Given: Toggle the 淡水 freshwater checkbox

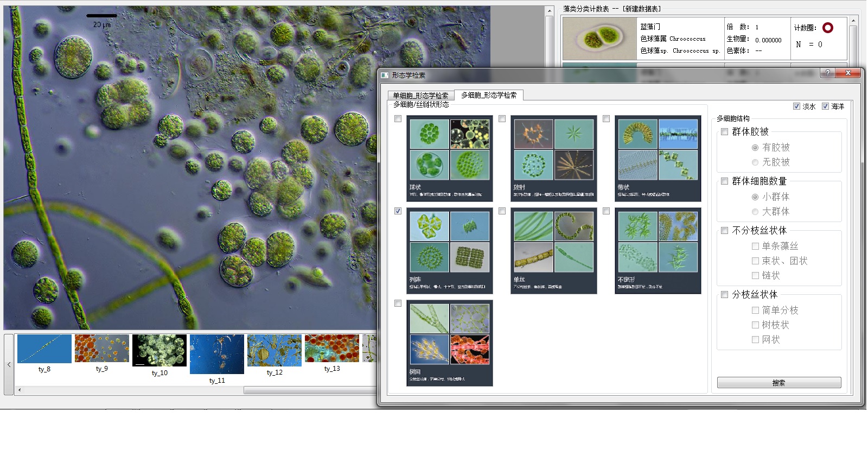Looking at the screenshot, I should coord(797,106).
